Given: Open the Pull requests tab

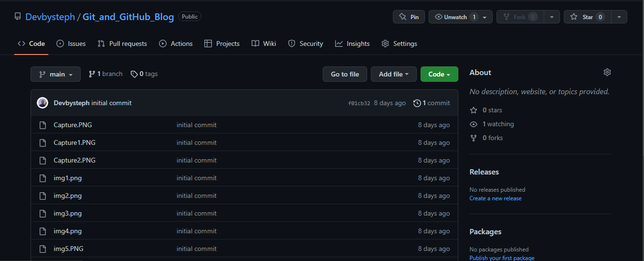Looking at the screenshot, I should click(x=122, y=43).
